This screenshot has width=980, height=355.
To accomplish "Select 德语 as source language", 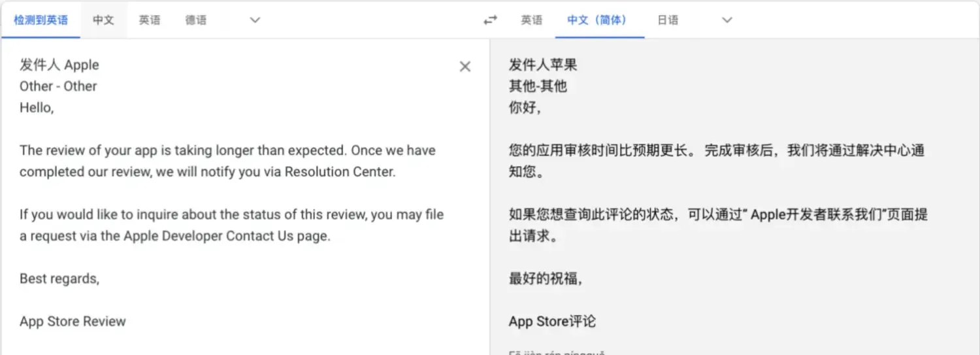I will coord(196,20).
